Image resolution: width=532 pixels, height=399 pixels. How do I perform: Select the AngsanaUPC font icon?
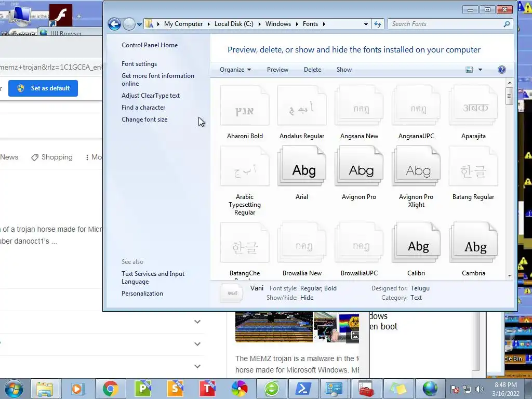coord(416,105)
